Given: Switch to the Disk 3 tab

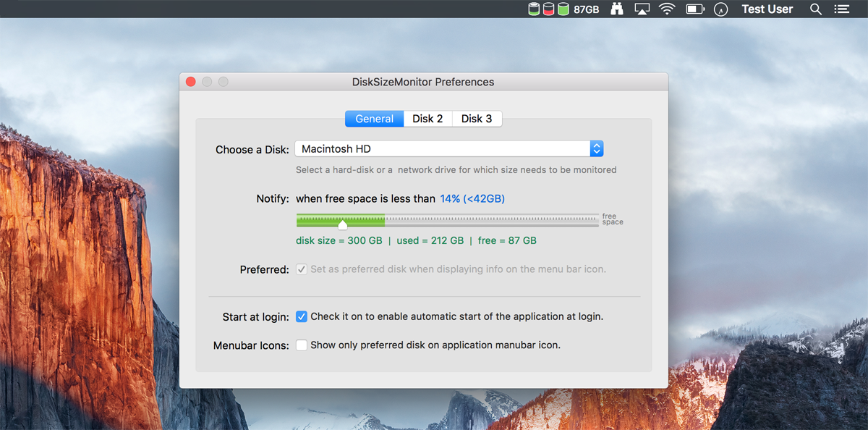Looking at the screenshot, I should coord(477,119).
